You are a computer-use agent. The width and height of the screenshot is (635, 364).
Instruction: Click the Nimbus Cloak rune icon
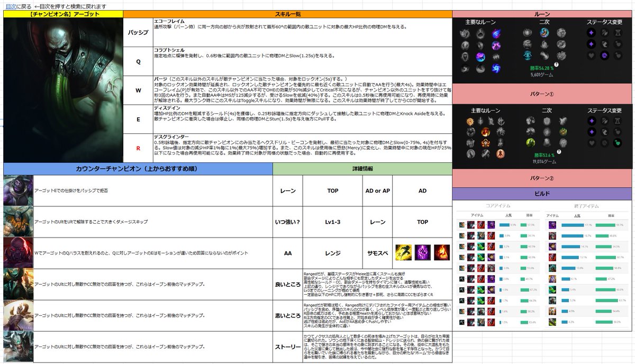point(496,44)
